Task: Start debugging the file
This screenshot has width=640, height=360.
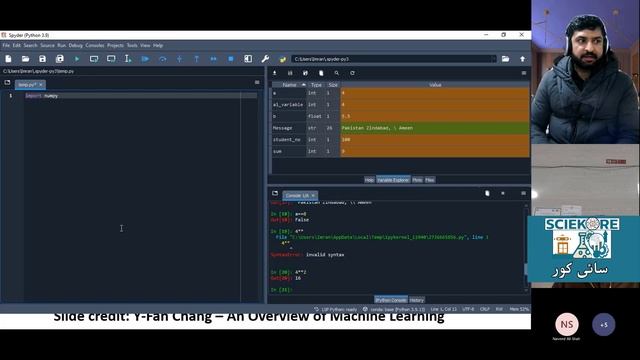Action: [x=145, y=59]
